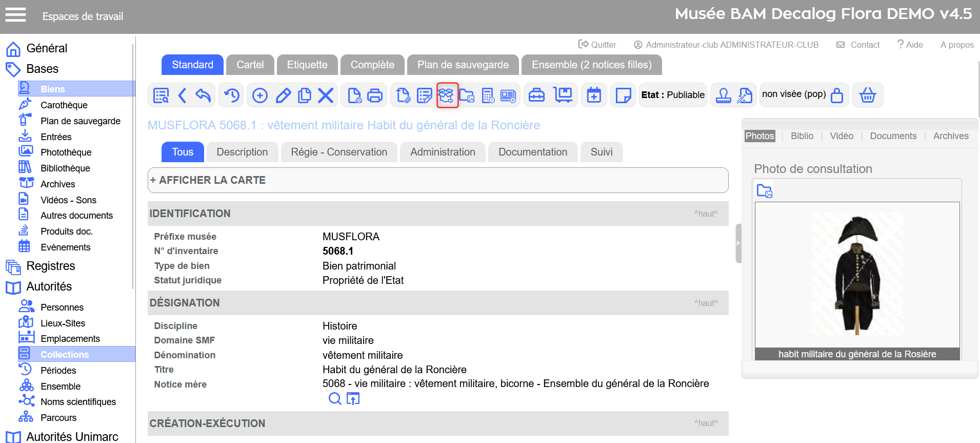Viewport: 980px width, 443px height.
Task: Add record to basket with basket icon
Action: [x=867, y=95]
